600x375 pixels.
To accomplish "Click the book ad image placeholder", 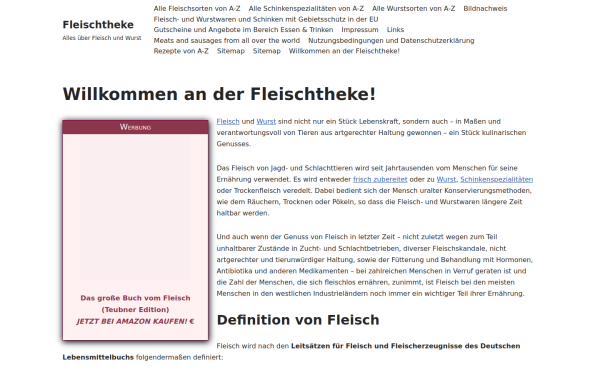I will (x=135, y=207).
